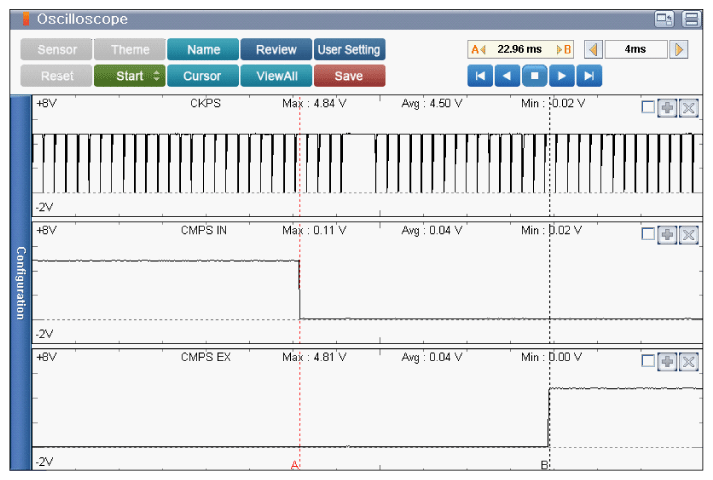The width and height of the screenshot is (713, 480).
Task: Click the skip to start playback button
Action: point(480,76)
